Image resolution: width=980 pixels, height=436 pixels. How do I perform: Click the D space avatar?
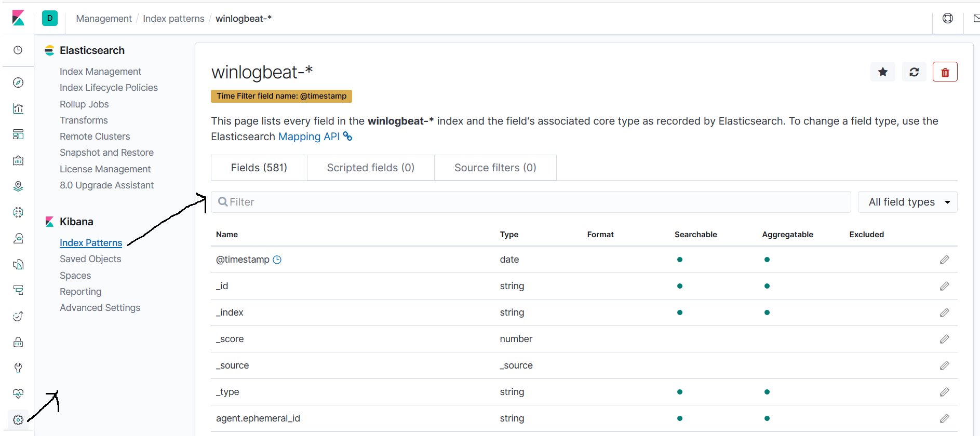pyautogui.click(x=50, y=18)
